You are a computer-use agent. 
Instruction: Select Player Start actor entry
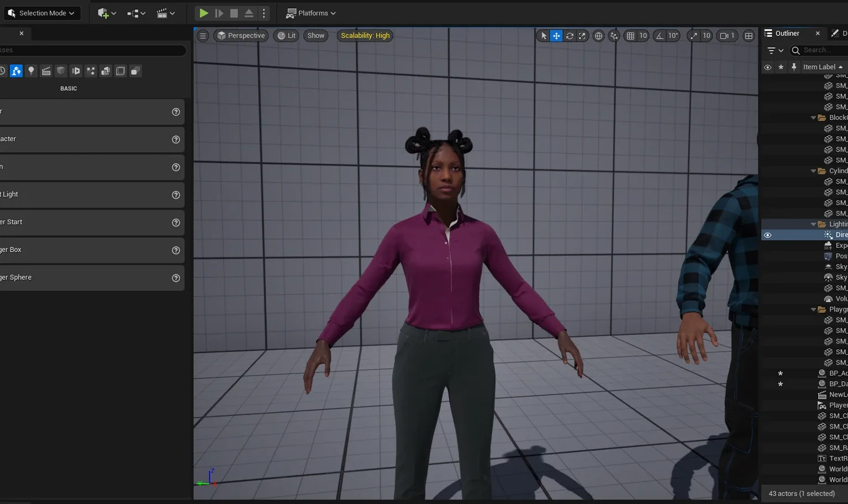[92, 222]
